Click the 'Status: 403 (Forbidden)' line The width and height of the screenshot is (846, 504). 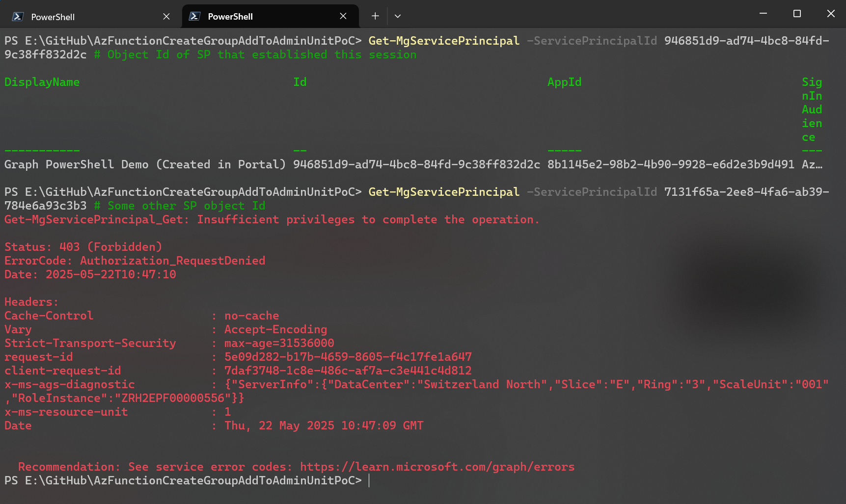coord(83,247)
